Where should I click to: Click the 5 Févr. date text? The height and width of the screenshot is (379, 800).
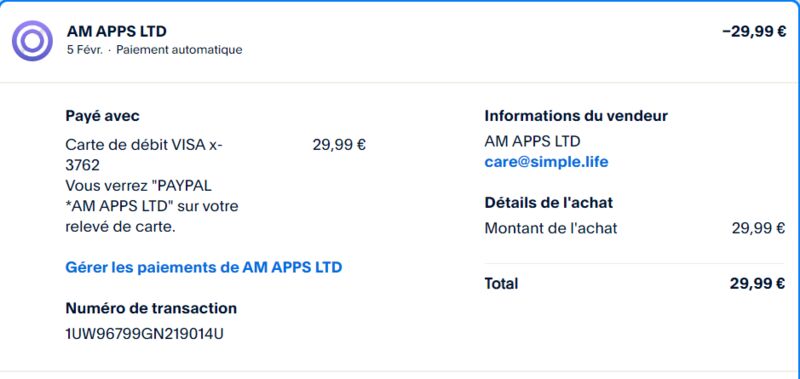pyautogui.click(x=85, y=50)
